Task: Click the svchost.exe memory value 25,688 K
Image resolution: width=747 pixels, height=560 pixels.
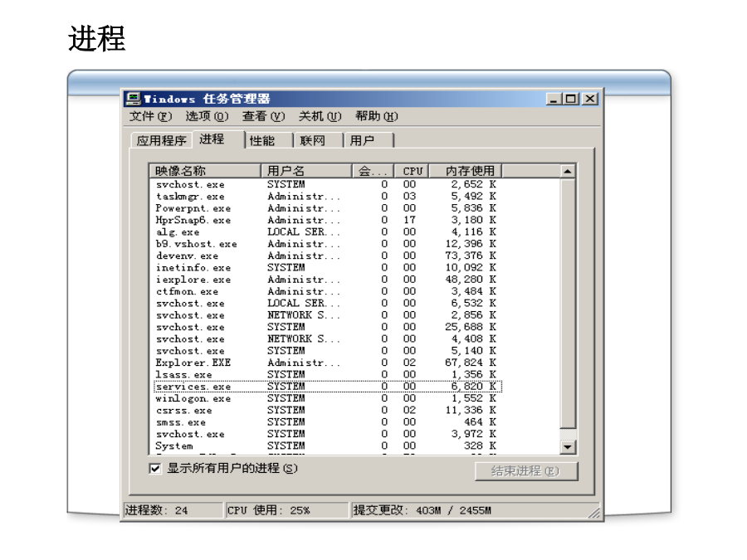Action: point(471,327)
